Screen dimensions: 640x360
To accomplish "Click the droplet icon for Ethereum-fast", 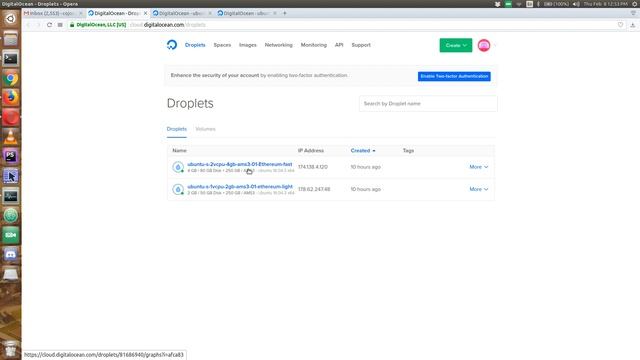I will [x=178, y=167].
